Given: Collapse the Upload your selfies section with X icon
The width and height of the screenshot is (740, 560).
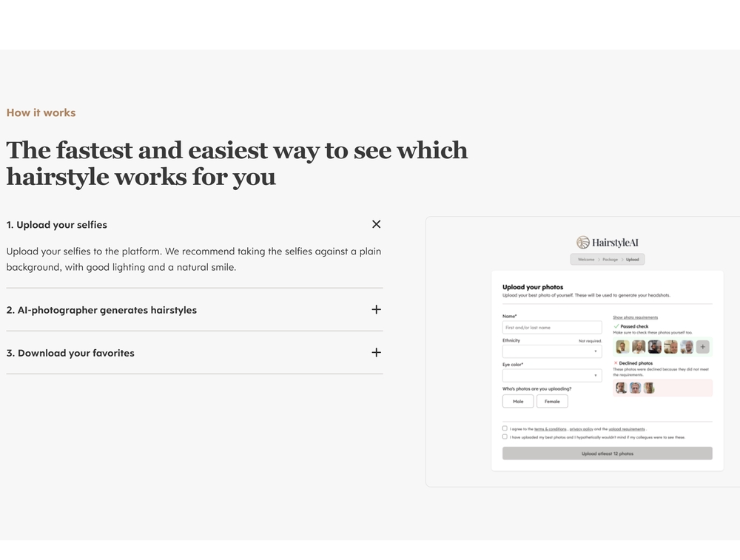Looking at the screenshot, I should (x=376, y=224).
